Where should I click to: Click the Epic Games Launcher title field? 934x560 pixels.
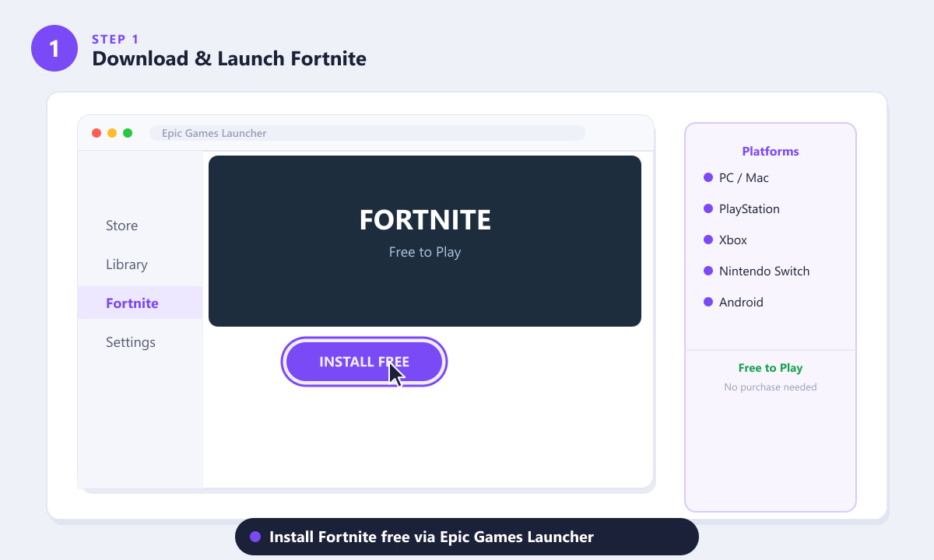tap(367, 133)
